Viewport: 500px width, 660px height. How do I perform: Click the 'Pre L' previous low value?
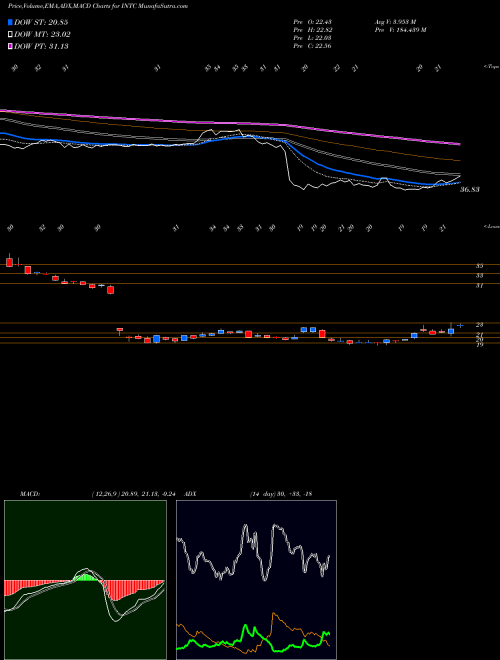[312, 38]
